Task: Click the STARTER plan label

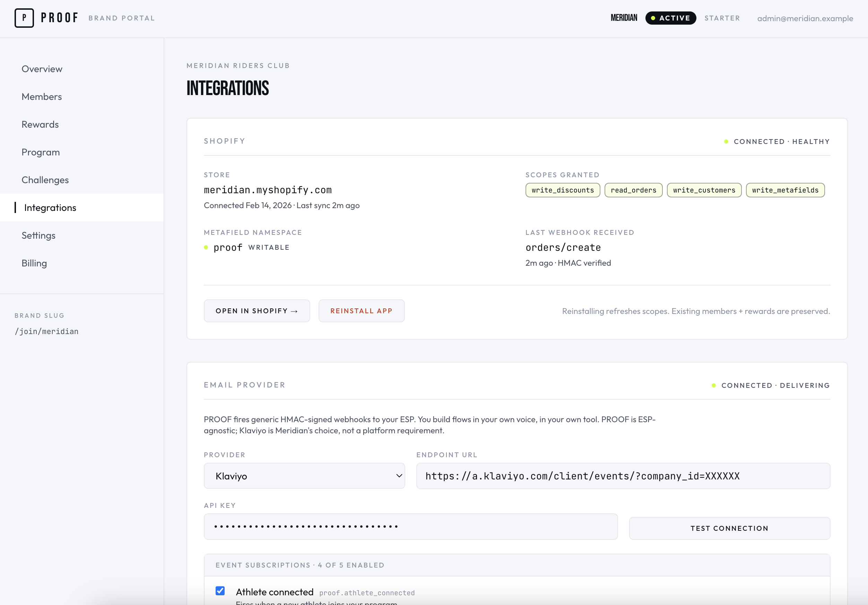Action: pos(722,18)
